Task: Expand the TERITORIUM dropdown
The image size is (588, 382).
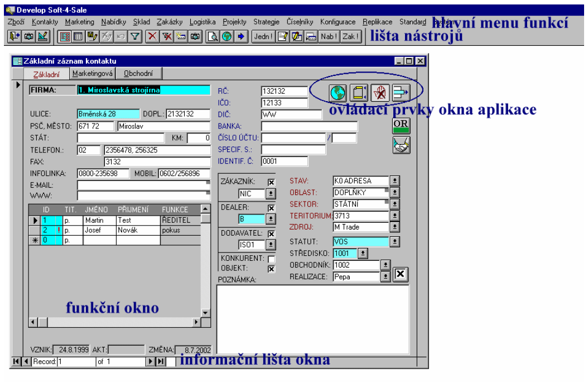Action: (x=394, y=216)
